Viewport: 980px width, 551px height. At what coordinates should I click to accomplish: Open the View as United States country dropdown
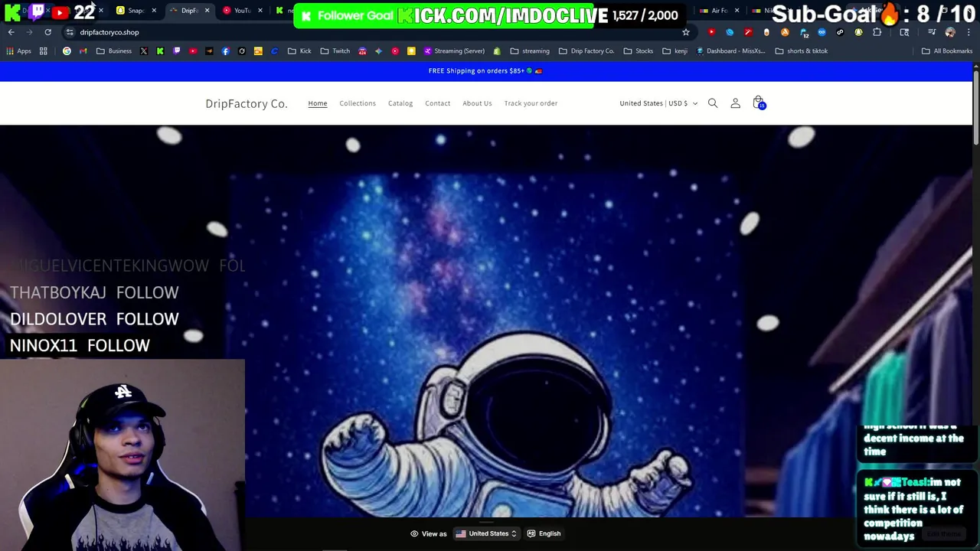coord(487,533)
